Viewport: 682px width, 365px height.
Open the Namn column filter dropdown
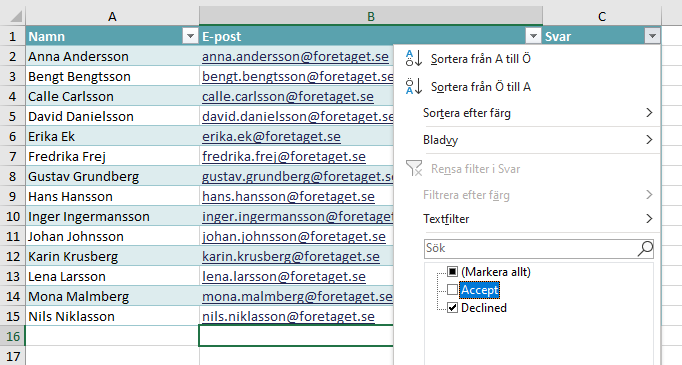(190, 37)
